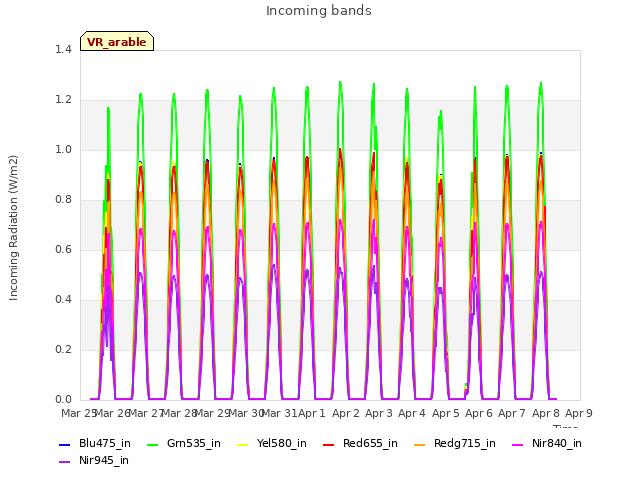Click the magenta Nir840_in legend swatch
The image size is (640, 480).
pos(518,444)
